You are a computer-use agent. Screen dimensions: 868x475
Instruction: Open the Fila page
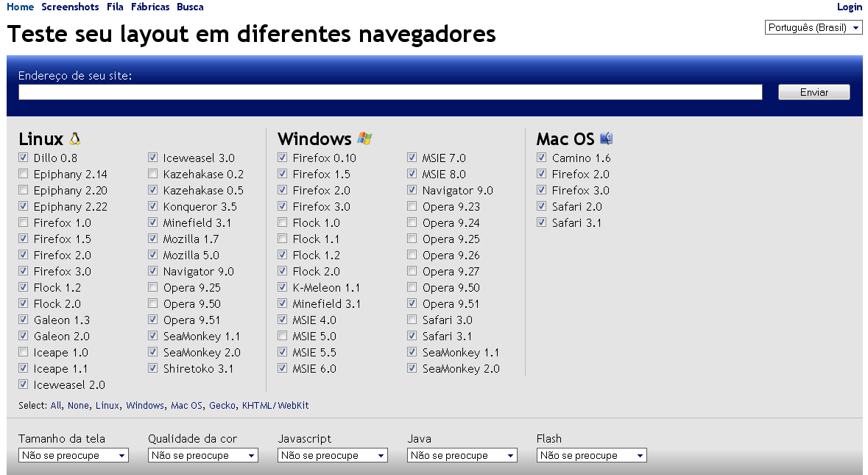[115, 7]
